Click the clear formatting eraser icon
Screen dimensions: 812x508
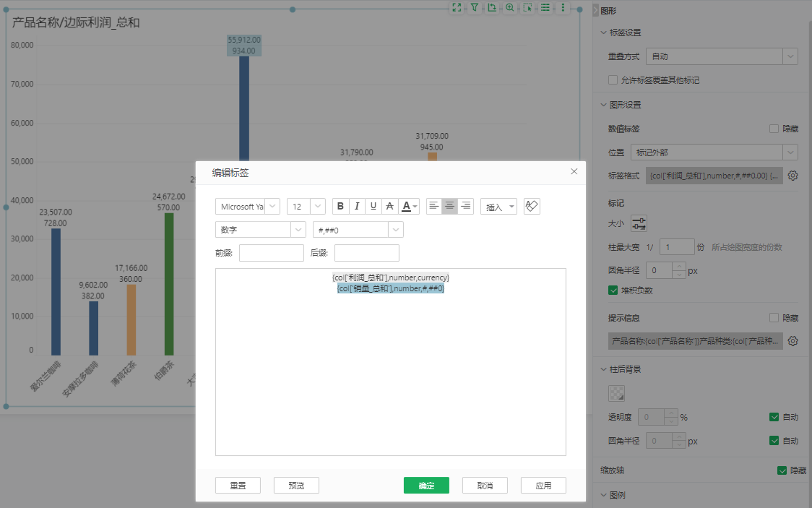tap(532, 206)
